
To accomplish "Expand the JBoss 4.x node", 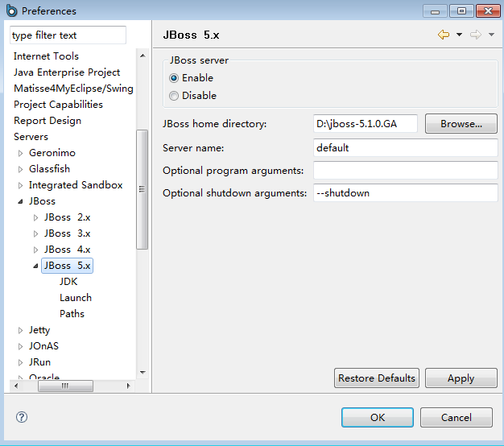I will coord(35,250).
